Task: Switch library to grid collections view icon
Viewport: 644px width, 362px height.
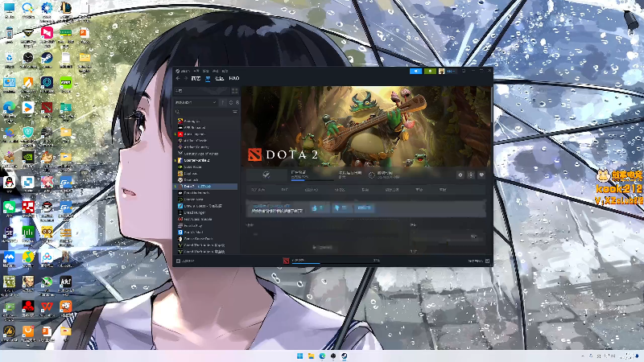Action: pos(234,91)
